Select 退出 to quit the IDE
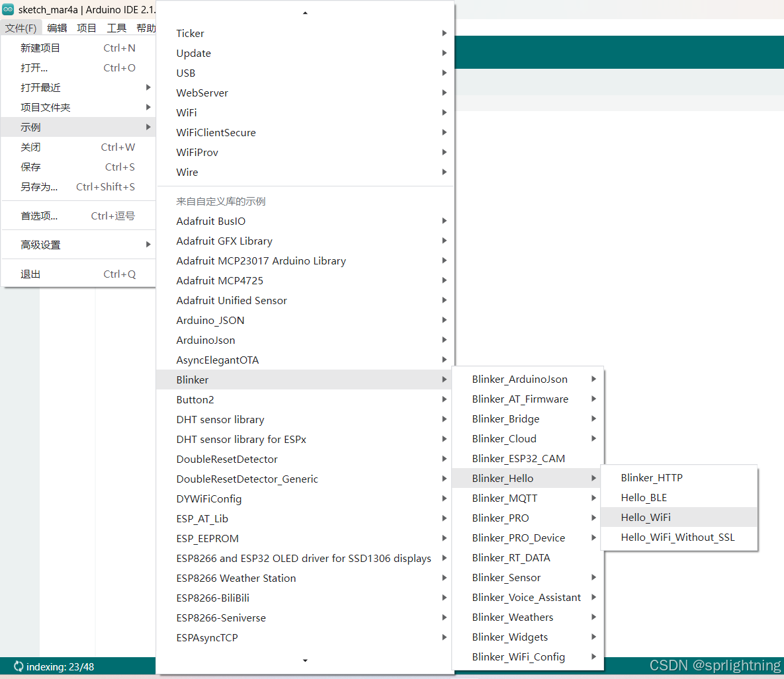Image resolution: width=784 pixels, height=679 pixels. click(79, 274)
